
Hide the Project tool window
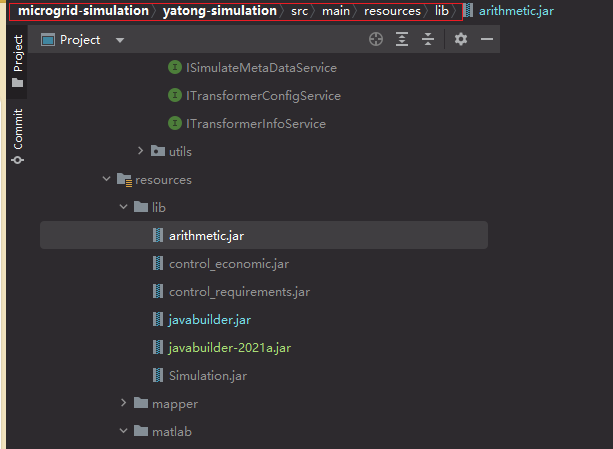pos(487,39)
